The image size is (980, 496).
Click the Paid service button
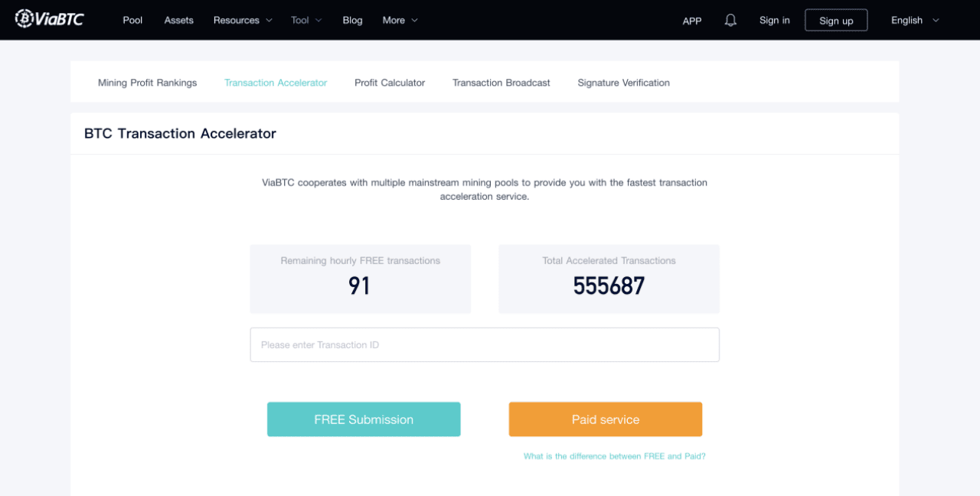pos(606,419)
